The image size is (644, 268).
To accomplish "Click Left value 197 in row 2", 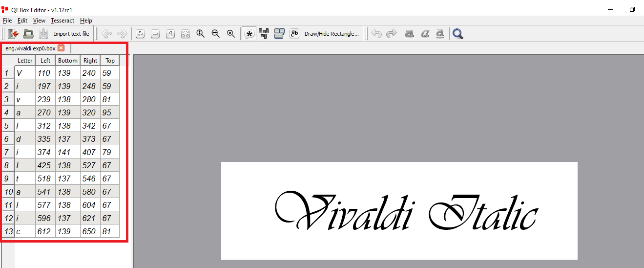I will click(x=45, y=86).
